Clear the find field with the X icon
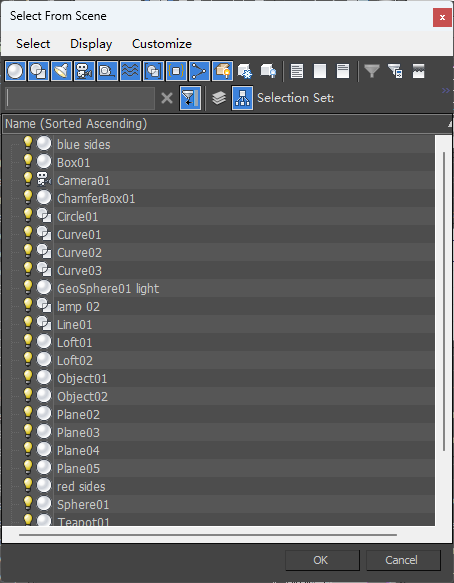The image size is (454, 583). tap(167, 99)
